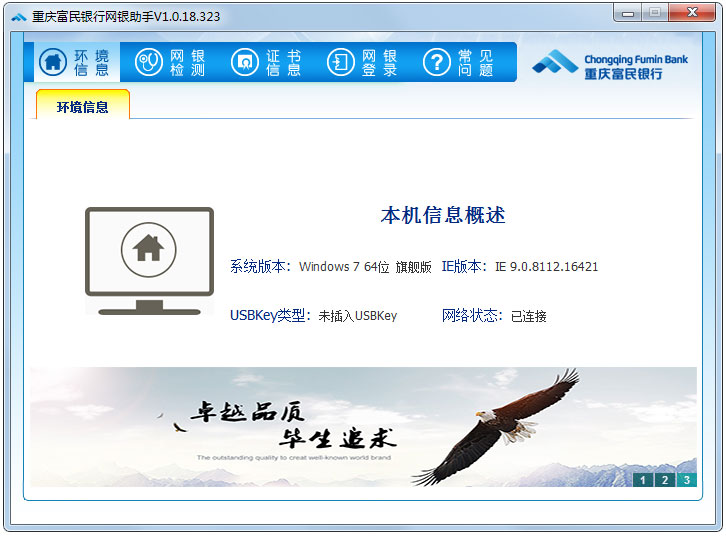Image resolution: width=726 pixels, height=537 pixels.
Task: Click the 系统版本 label
Action: tap(260, 267)
